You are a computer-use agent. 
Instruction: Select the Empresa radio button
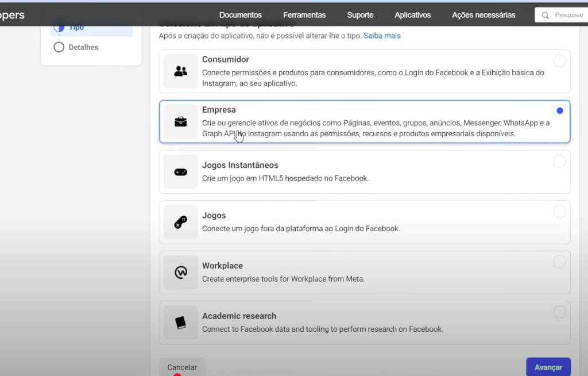559,111
